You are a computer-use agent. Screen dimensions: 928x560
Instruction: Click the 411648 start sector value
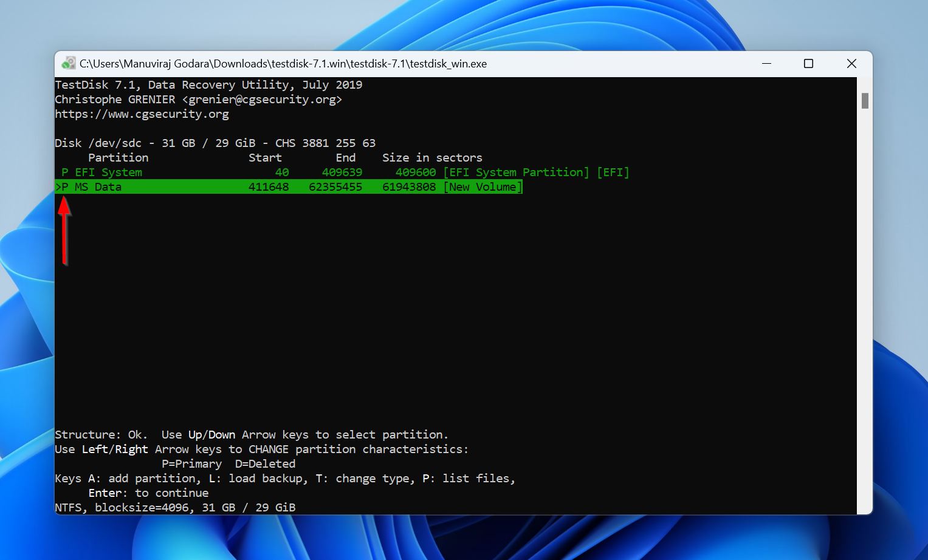coord(269,187)
